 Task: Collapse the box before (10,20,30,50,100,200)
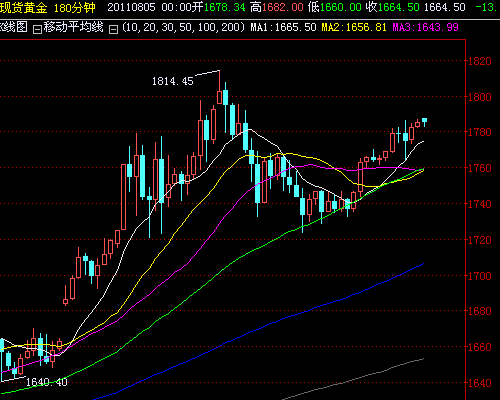[114, 29]
